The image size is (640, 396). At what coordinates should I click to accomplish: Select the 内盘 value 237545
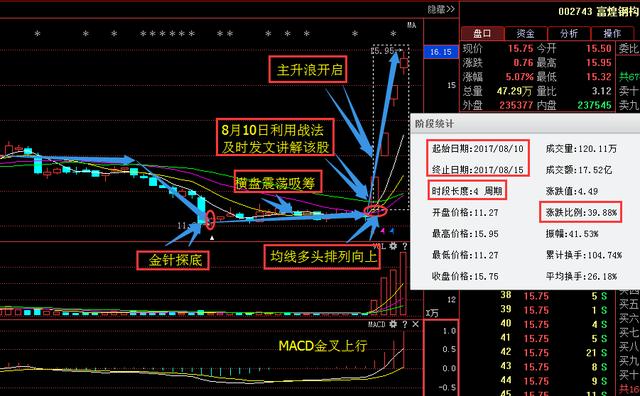tap(594, 105)
